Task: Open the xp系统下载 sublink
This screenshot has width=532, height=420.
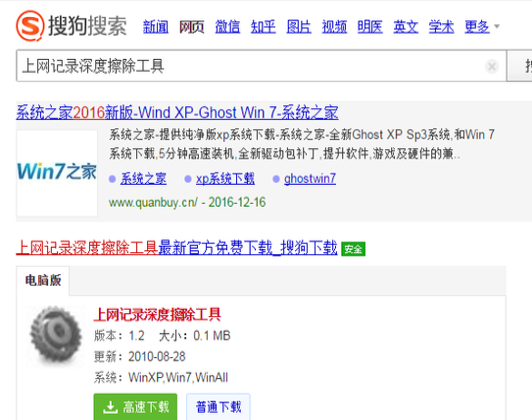Action: point(225,179)
